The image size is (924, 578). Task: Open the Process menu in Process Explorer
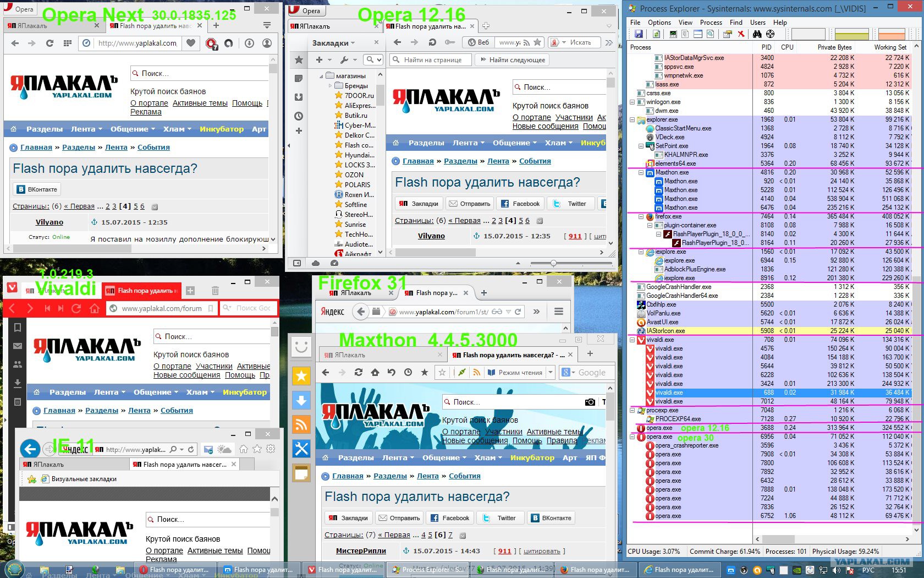[x=711, y=23]
